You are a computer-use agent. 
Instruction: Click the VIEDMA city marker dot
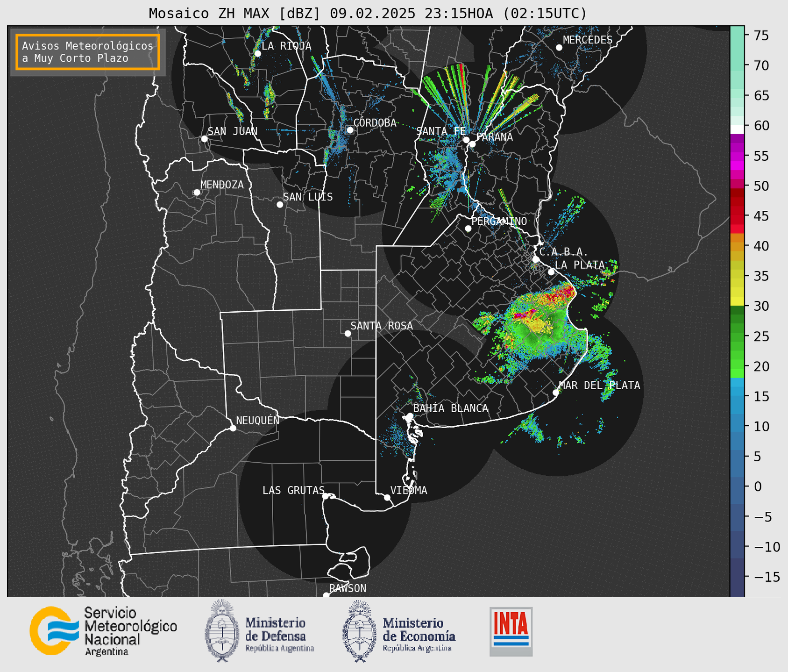click(x=387, y=498)
